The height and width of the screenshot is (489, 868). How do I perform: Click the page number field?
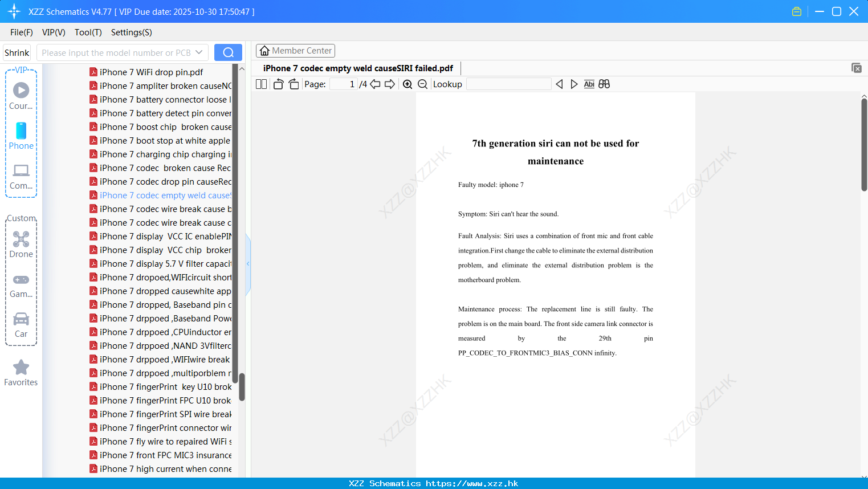[343, 84]
